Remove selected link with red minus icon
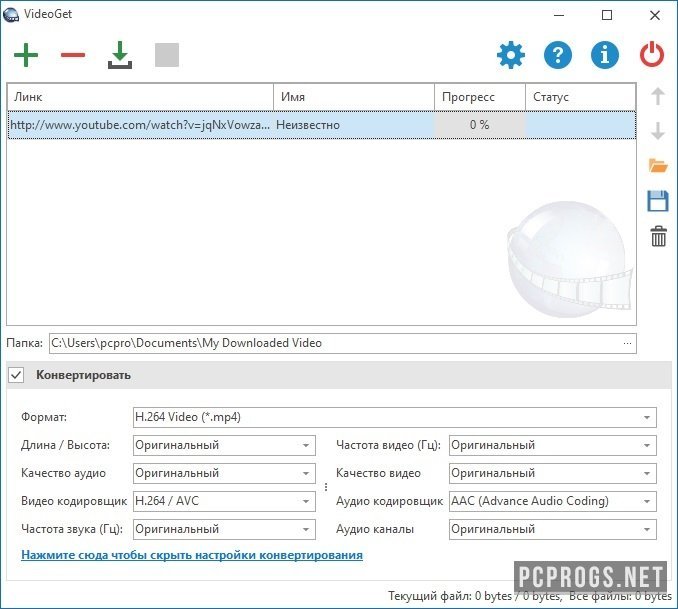 (73, 55)
